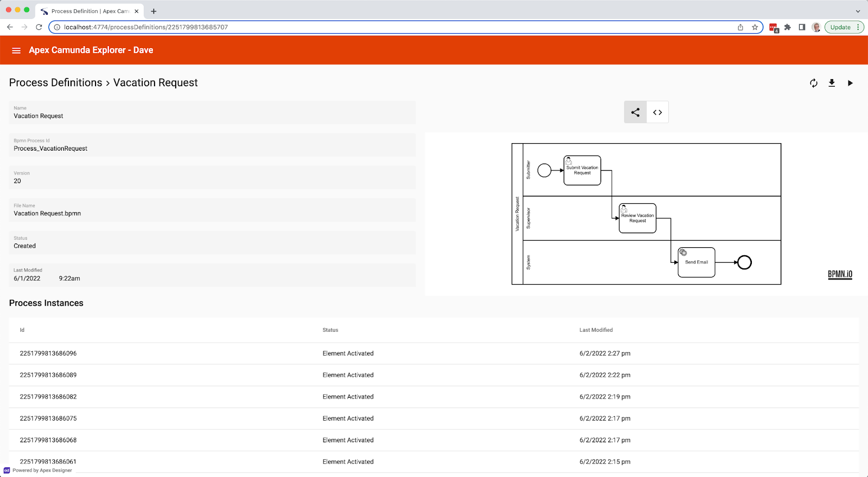Select Review Vacation Request task
868x477 pixels.
click(637, 218)
